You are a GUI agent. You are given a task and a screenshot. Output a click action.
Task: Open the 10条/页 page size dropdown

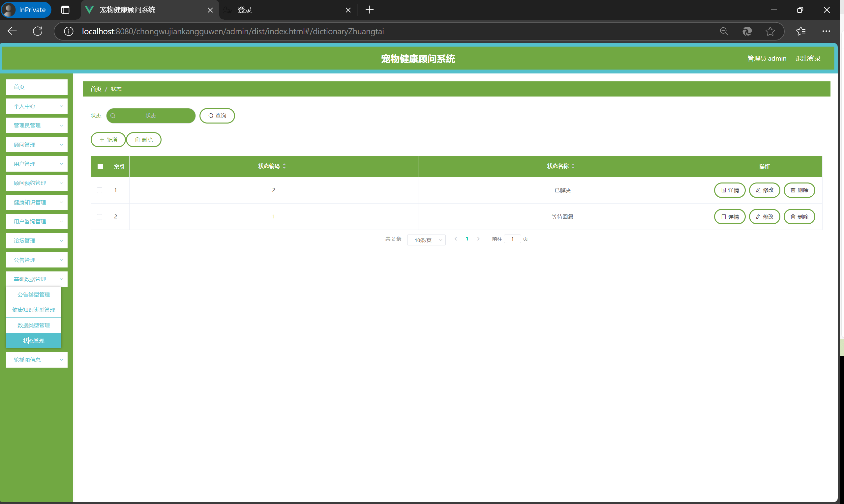(x=426, y=240)
